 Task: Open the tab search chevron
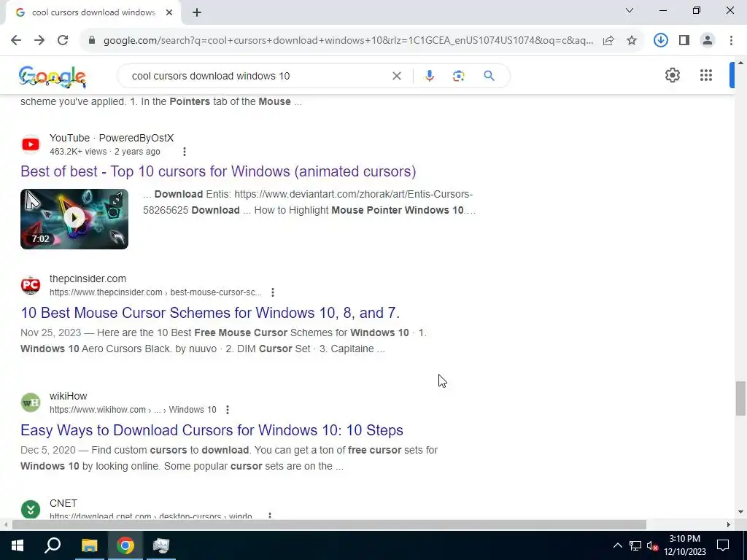630,10
